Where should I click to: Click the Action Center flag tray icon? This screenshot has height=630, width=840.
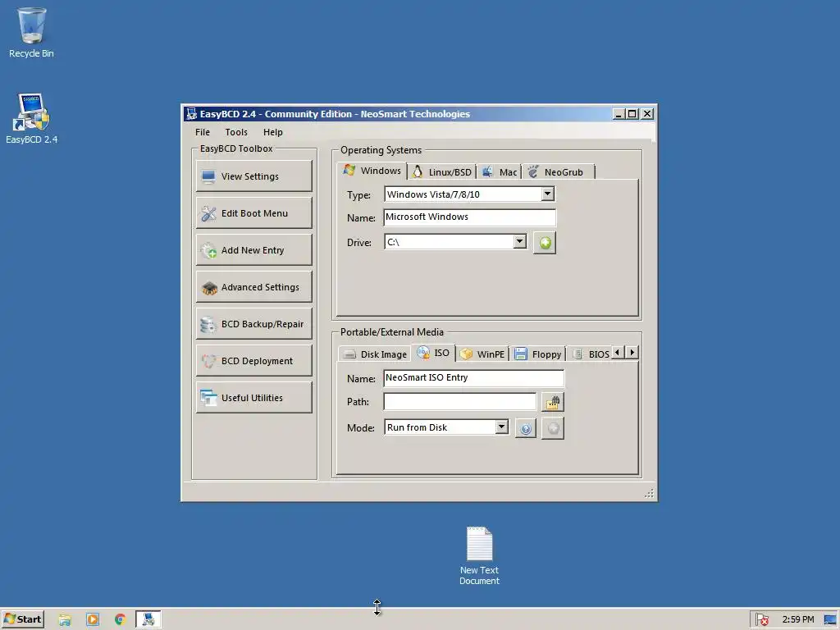[x=762, y=620]
